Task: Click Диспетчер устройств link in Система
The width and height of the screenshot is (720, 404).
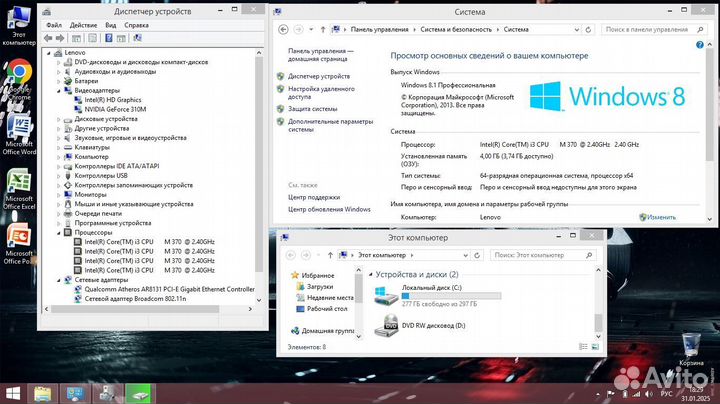Action: (319, 76)
